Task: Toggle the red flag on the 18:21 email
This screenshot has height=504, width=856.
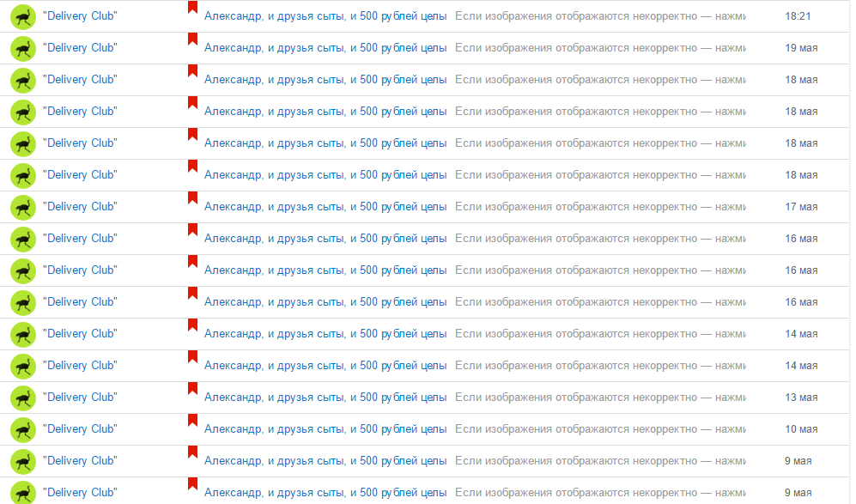Action: point(192,7)
